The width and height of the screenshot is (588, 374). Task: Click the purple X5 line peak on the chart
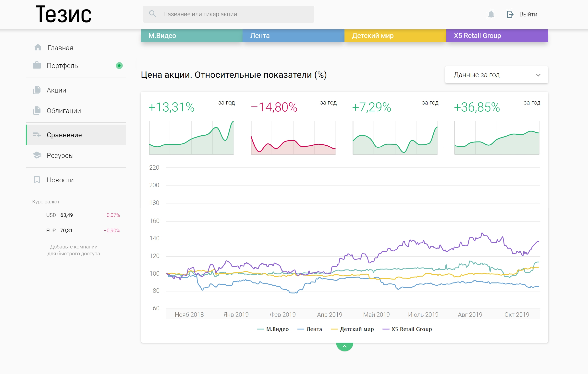pyautogui.click(x=482, y=233)
